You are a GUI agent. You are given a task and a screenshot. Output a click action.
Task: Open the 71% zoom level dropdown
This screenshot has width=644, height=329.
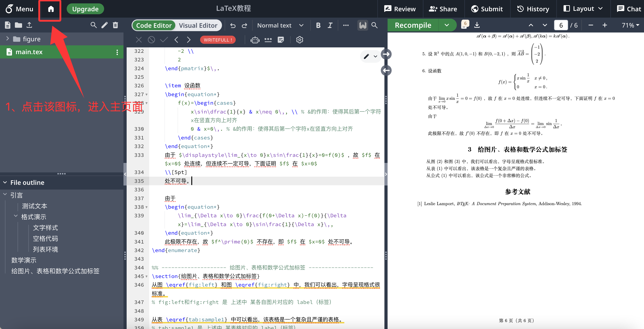(x=630, y=25)
